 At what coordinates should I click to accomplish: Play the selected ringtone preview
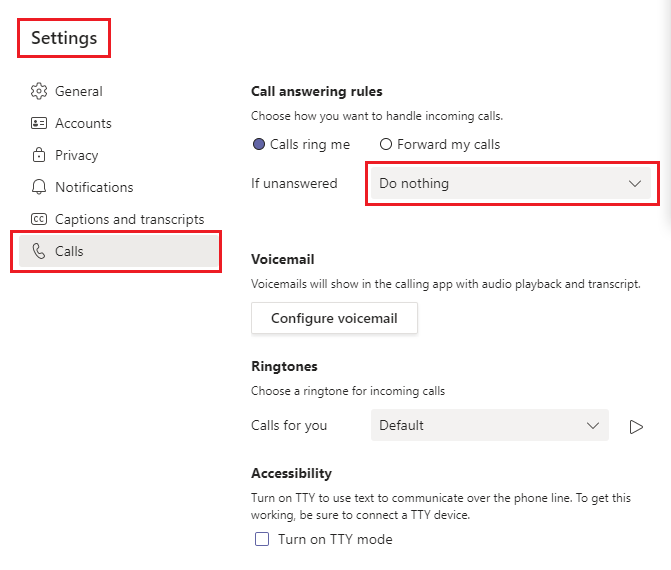pyautogui.click(x=636, y=426)
